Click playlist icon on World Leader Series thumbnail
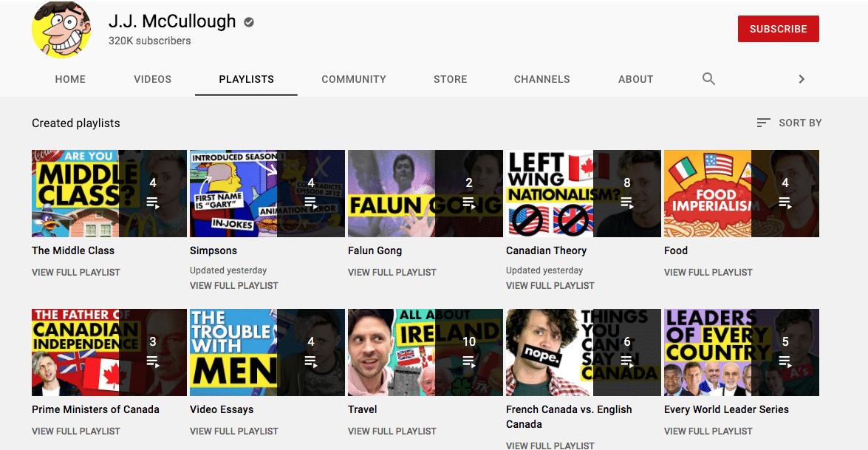Screen dimensions: 868x450 coord(785,361)
